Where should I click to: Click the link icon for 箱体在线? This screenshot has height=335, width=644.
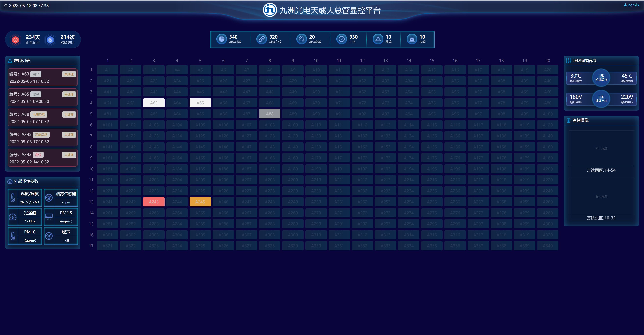point(261,39)
